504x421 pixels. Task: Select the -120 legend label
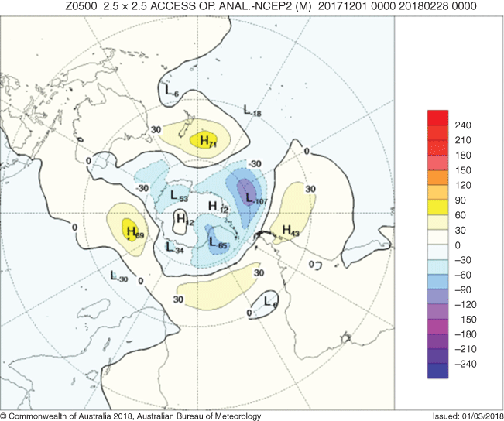(x=466, y=305)
